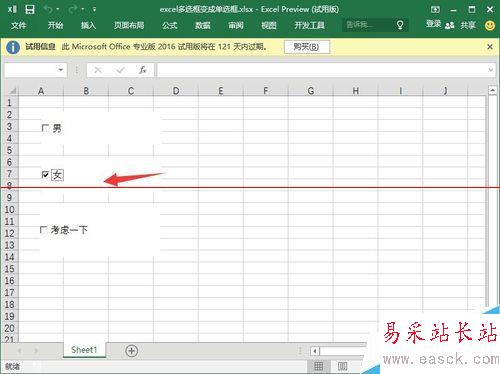Close the trial information bar
Screen dimensions: 500x374
tap(490, 47)
